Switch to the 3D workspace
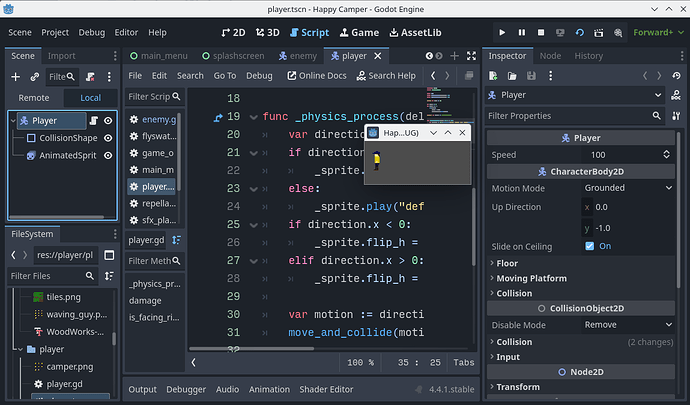 pos(268,33)
